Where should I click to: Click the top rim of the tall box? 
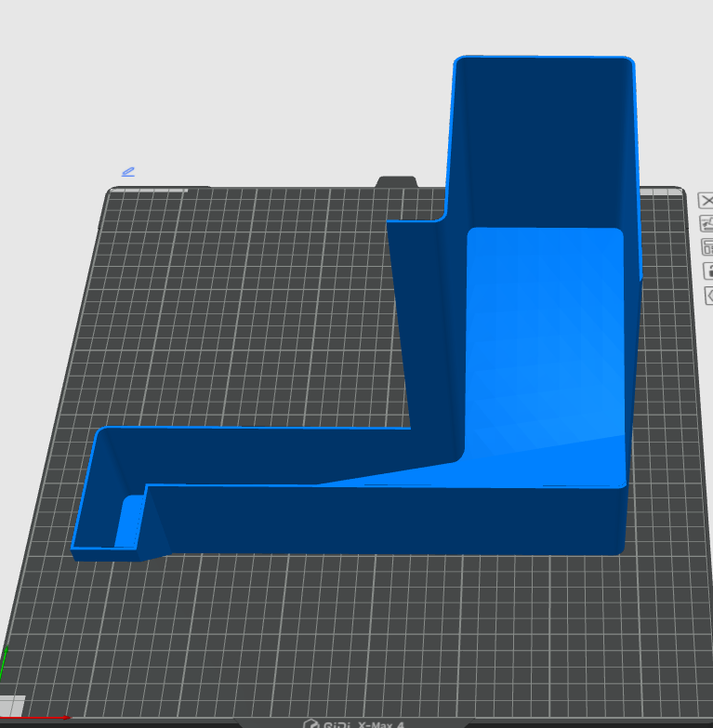544,58
